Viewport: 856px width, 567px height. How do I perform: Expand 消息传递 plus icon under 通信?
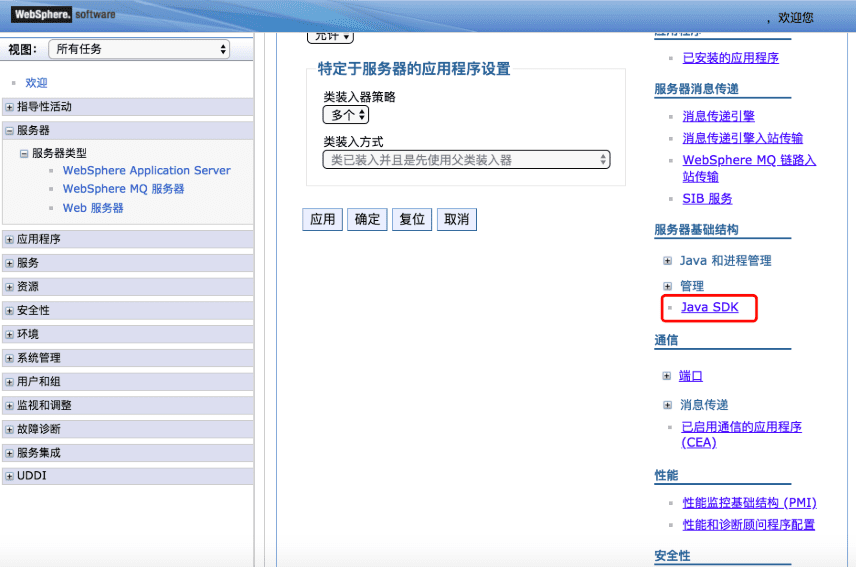tap(667, 405)
